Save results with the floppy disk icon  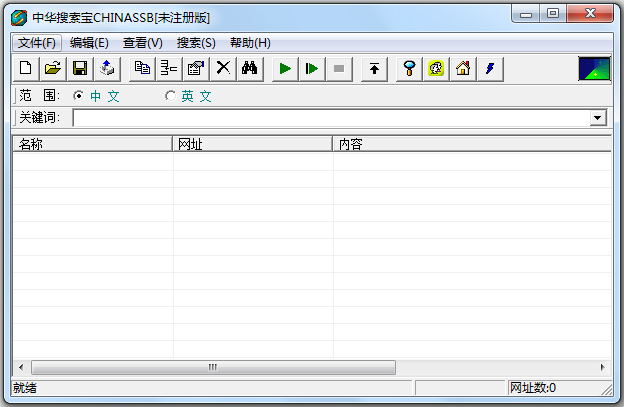[x=80, y=68]
